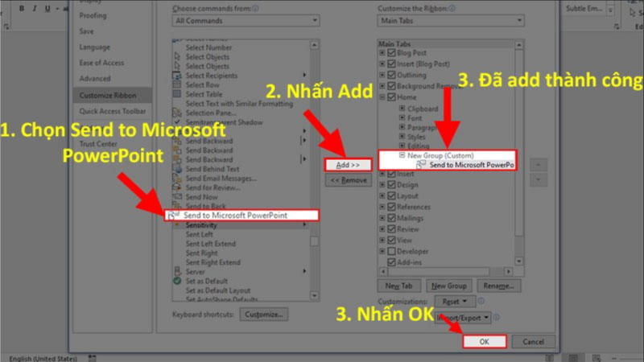Open the All Commands dropdown
Image resolution: width=644 pixels, height=362 pixels.
tap(246, 21)
